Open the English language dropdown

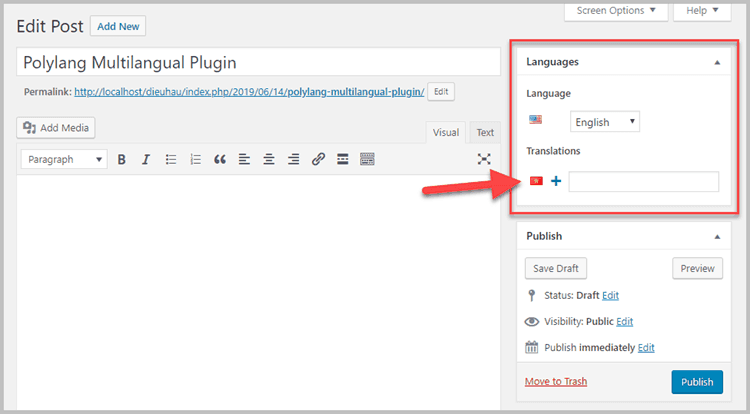tap(605, 122)
